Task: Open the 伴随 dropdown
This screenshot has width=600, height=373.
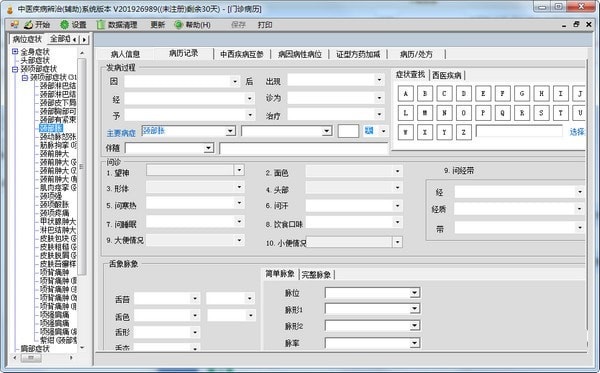Action: (209, 148)
